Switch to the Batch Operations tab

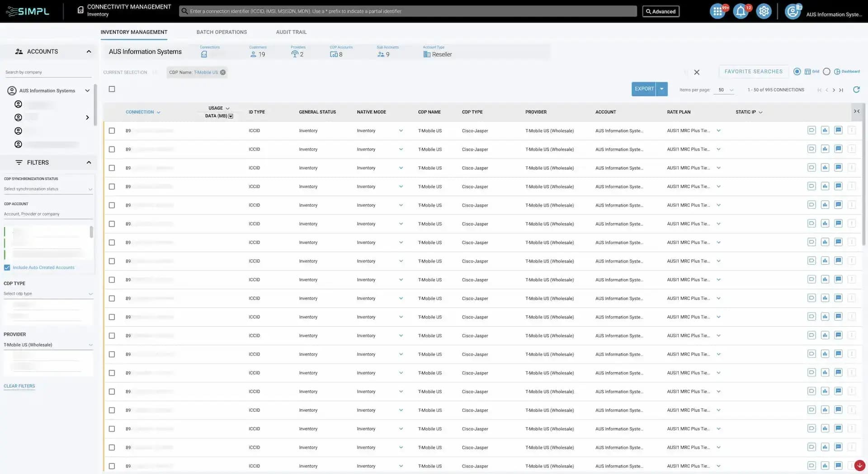222,32
